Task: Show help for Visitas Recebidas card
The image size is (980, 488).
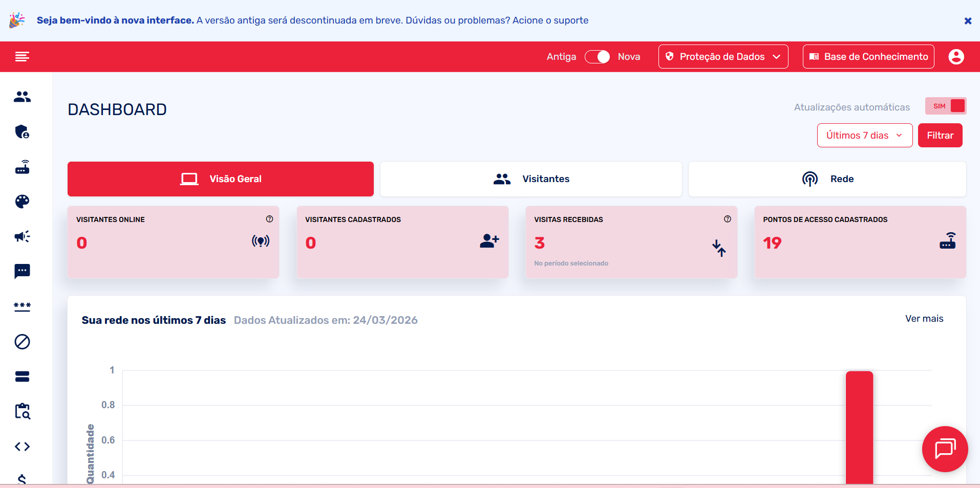Action: [x=727, y=219]
